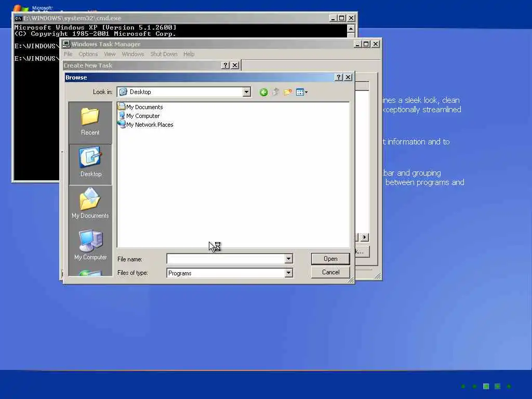Click the cmd.exe title bar icon
Viewport: 532px width, 399px height.
[18, 18]
